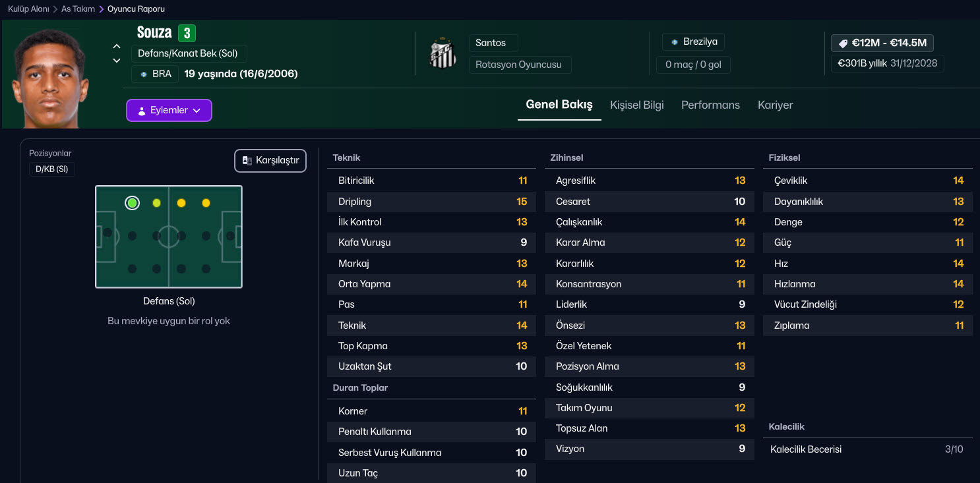This screenshot has height=483, width=980.
Task: Select the green Defans (Sol) position dot on the pitch
Action: (132, 203)
